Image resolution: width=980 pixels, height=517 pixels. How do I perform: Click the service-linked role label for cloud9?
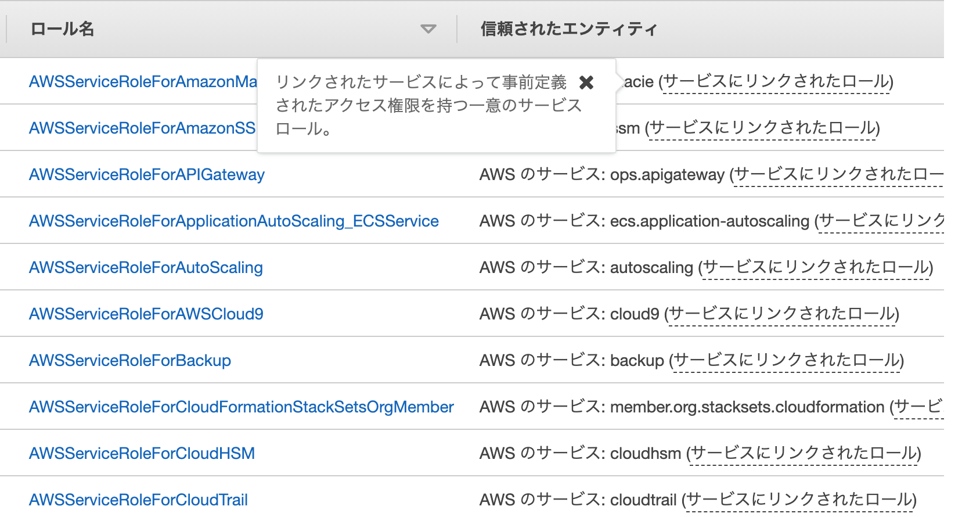pyautogui.click(x=782, y=314)
